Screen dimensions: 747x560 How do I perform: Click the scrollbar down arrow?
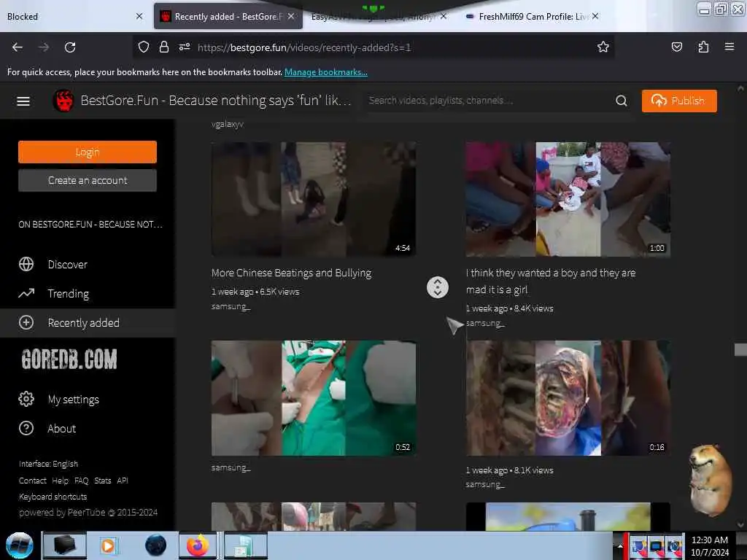tap(740, 525)
